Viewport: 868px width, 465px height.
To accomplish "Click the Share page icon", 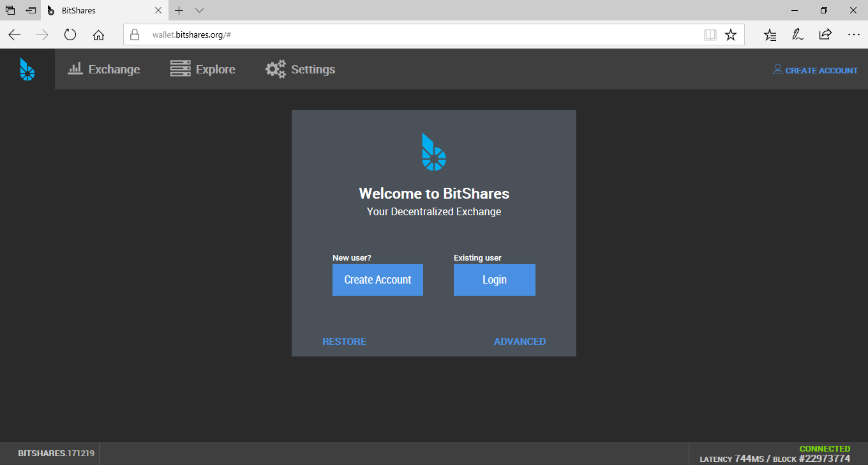I will tap(825, 34).
